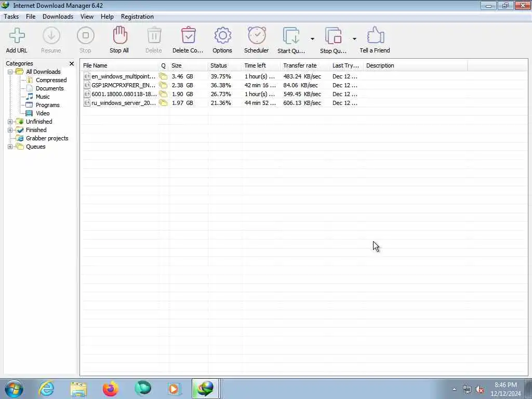Select the Compressed category
Screen dimensions: 532x399
point(51,80)
